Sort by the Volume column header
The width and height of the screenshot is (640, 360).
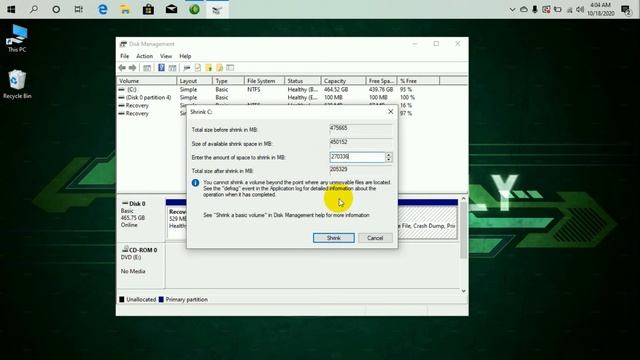pos(147,81)
